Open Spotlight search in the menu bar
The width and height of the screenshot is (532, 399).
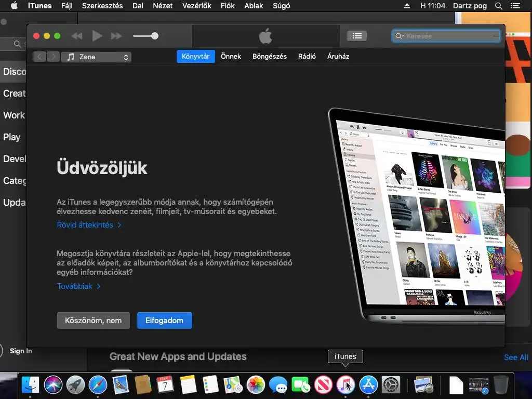[498, 6]
